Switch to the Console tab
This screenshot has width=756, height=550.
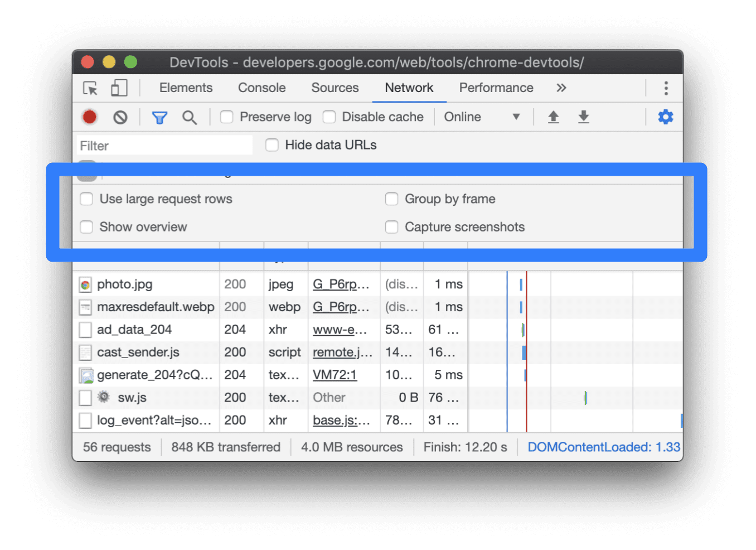(261, 88)
